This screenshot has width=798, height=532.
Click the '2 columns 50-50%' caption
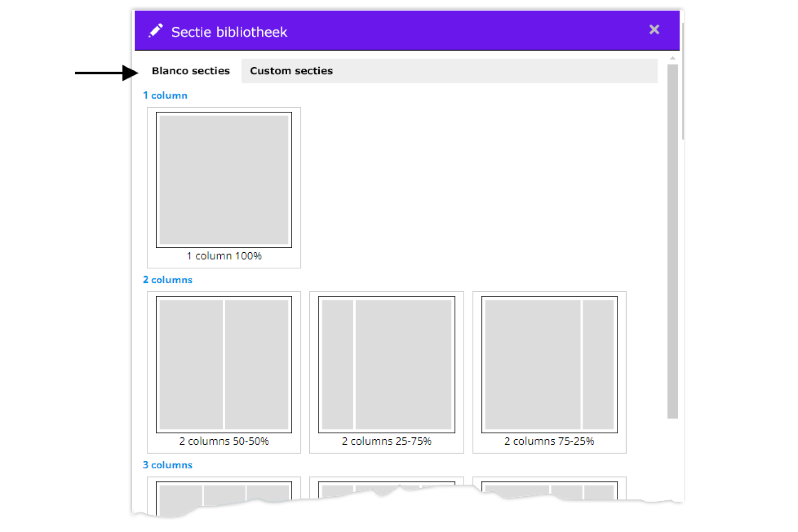[224, 441]
